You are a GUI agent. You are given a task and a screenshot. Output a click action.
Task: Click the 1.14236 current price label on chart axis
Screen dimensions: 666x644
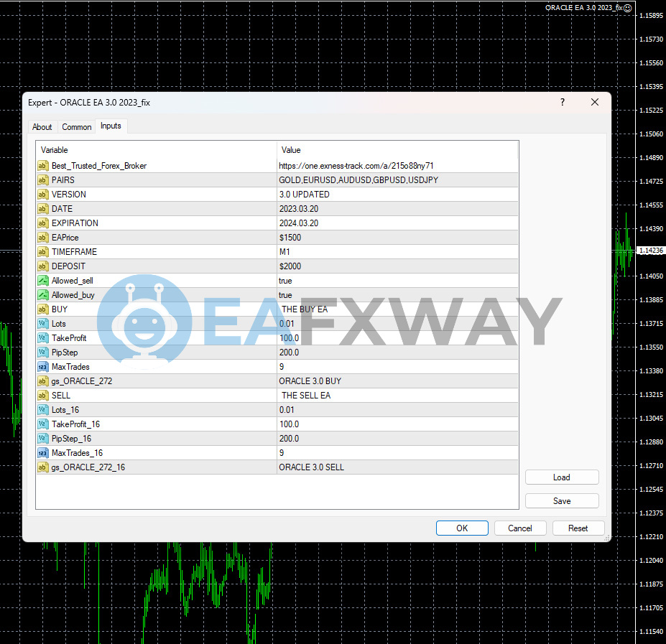click(651, 251)
